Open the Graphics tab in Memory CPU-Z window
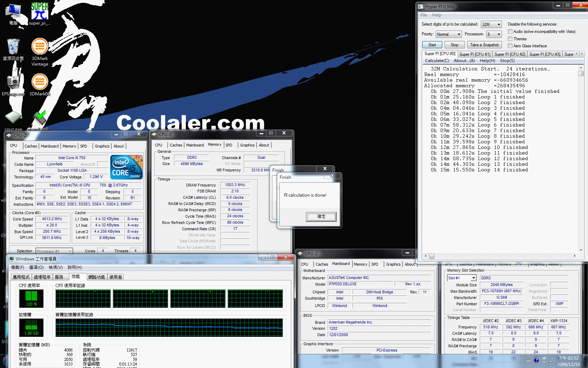Image resolution: width=588 pixels, height=368 pixels. click(x=247, y=145)
